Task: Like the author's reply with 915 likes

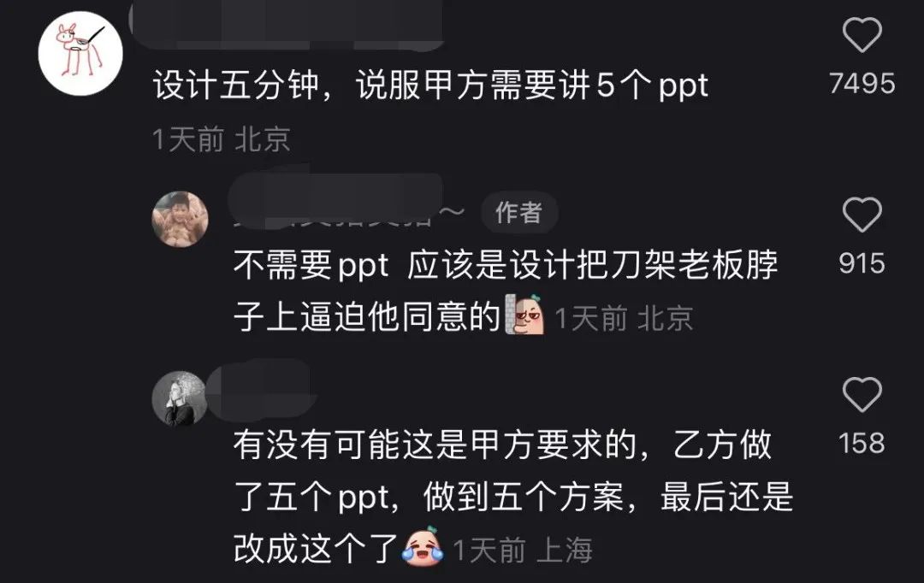Action: click(862, 215)
